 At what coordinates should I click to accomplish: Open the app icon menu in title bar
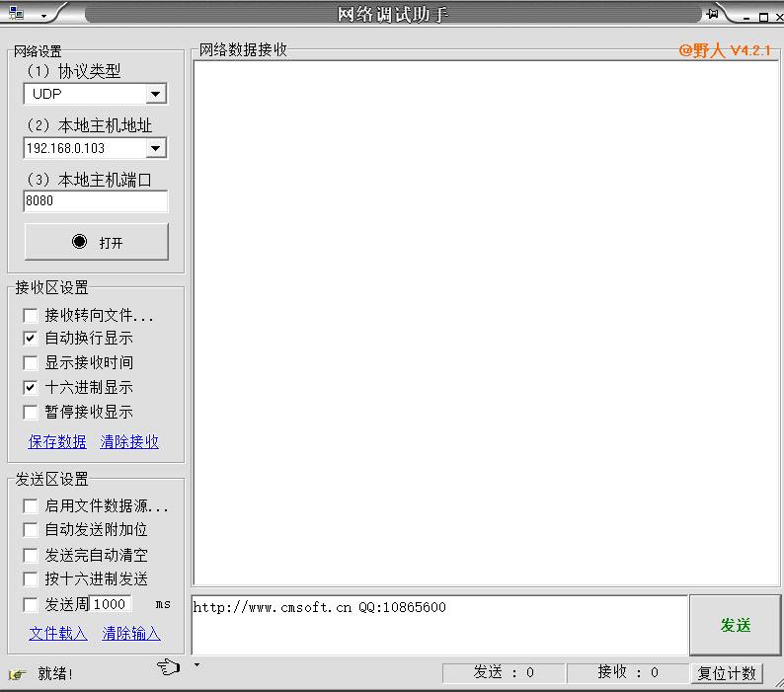pos(16,13)
